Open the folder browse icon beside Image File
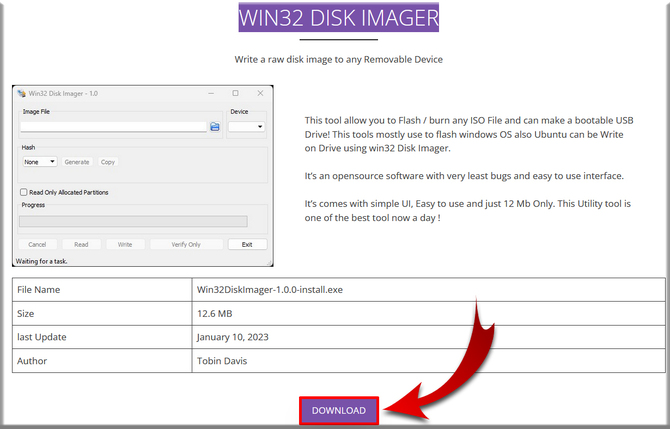Screen dimensions: 670x429 [x=215, y=126]
